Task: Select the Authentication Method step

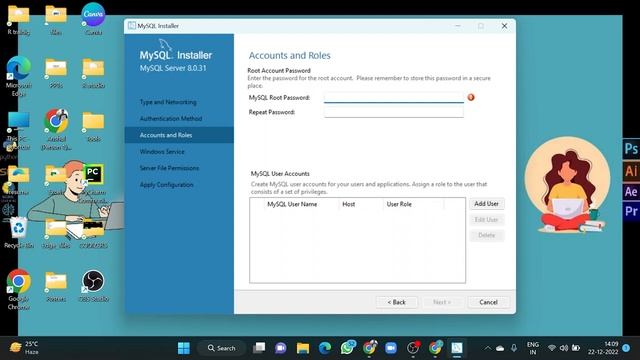Action: (171, 118)
